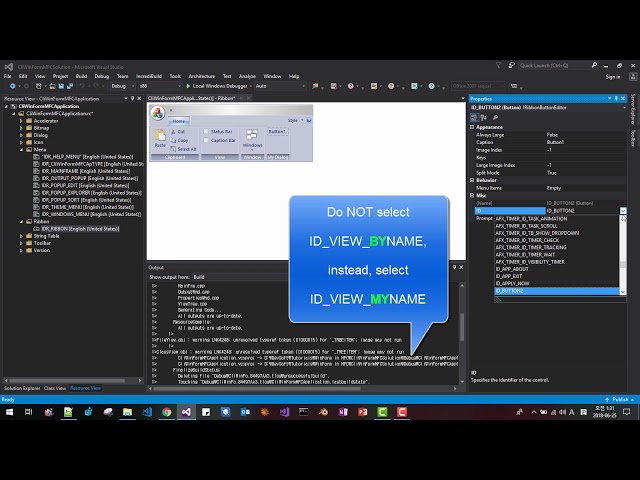Open the File menu

pyautogui.click(x=8, y=76)
